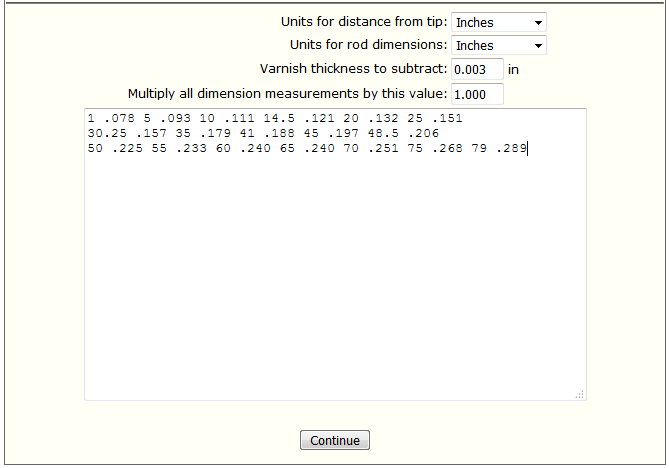Click the '.225' value in the third data line
Image resolution: width=669 pixels, height=468 pixels.
[x=127, y=148]
